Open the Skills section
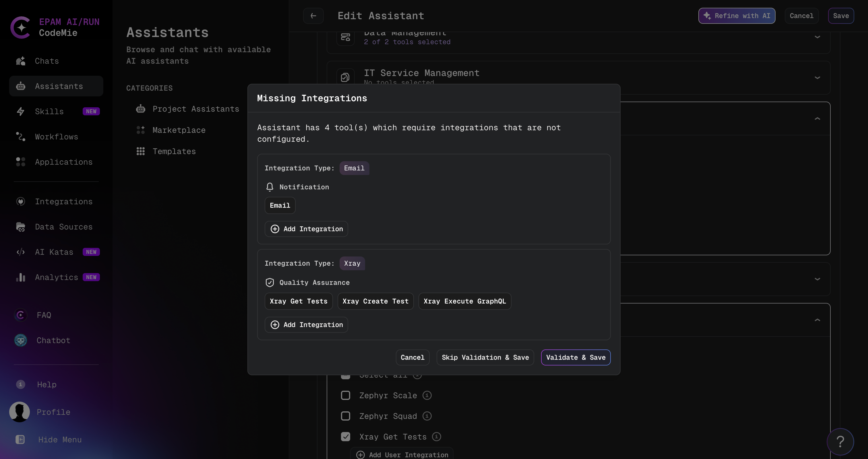Image resolution: width=868 pixels, height=459 pixels. point(49,111)
